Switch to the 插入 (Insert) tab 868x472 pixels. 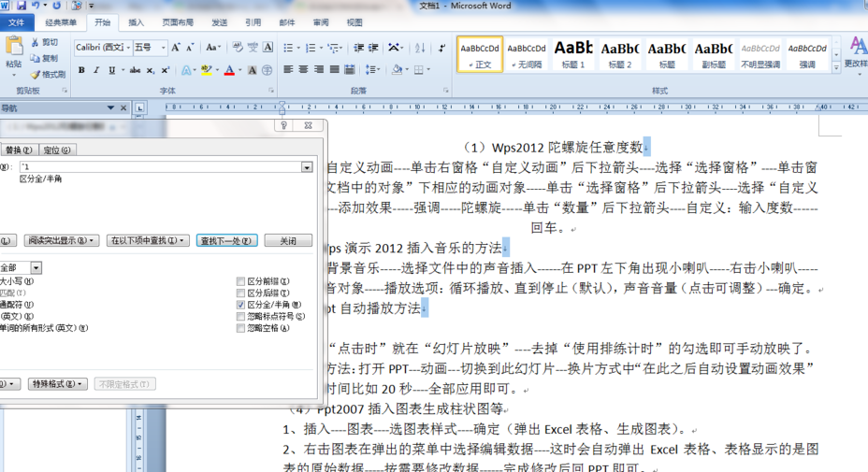(137, 22)
